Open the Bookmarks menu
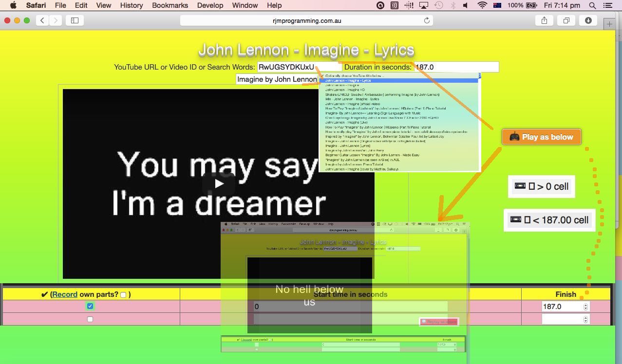 170,5
